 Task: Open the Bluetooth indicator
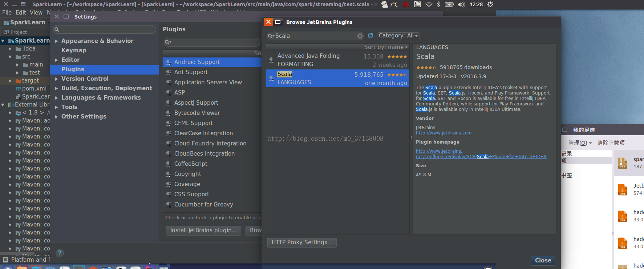point(438,4)
